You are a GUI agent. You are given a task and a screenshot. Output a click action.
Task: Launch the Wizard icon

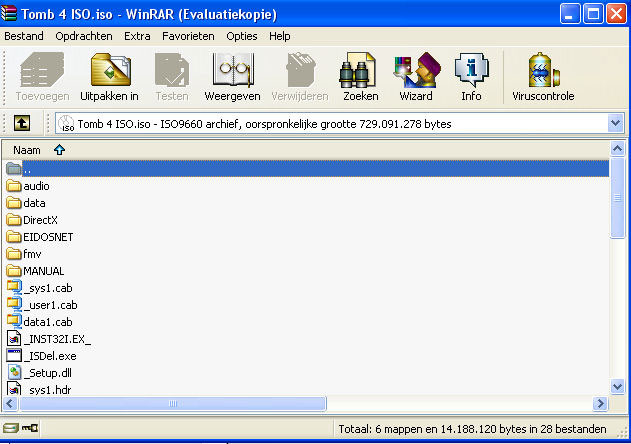(x=417, y=70)
